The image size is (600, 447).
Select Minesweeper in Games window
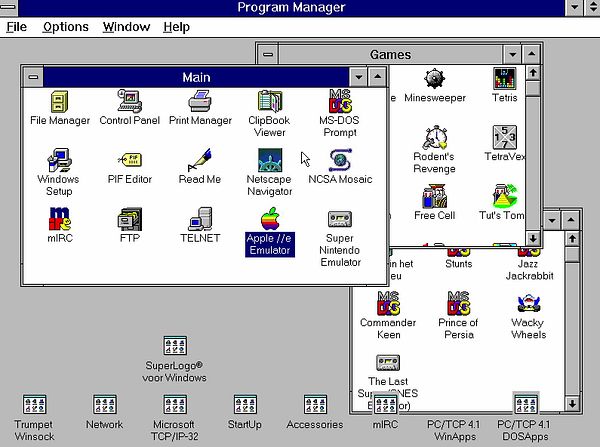[435, 78]
